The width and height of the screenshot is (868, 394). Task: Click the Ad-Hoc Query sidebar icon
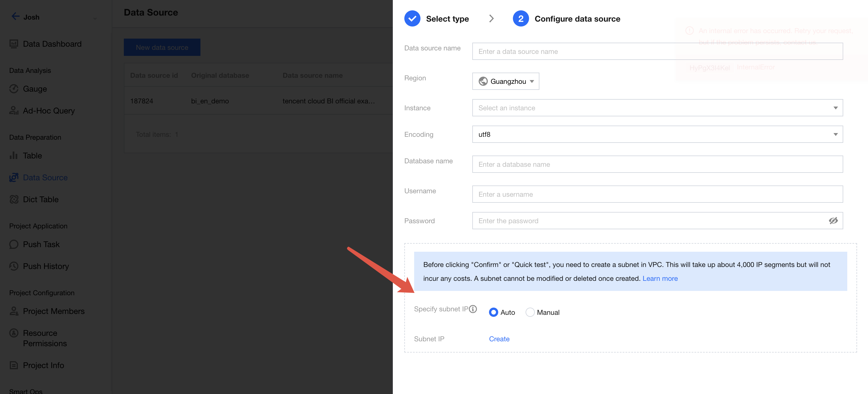[14, 111]
